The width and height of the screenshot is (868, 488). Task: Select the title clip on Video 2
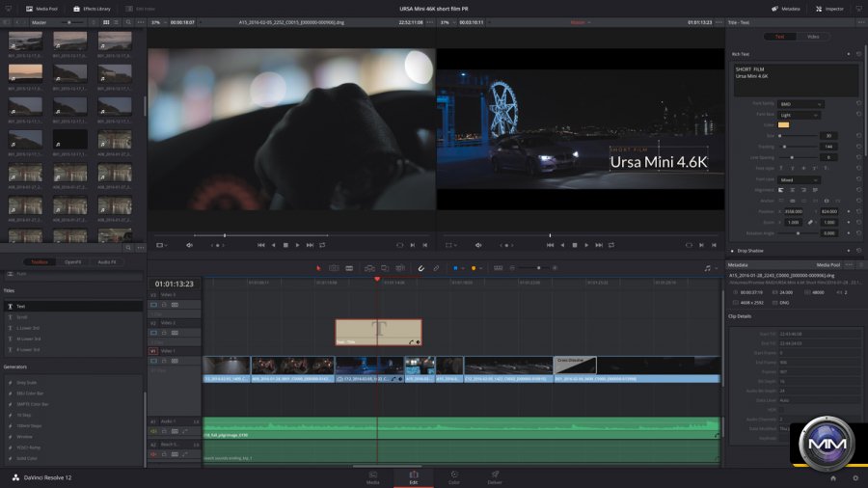tap(378, 333)
